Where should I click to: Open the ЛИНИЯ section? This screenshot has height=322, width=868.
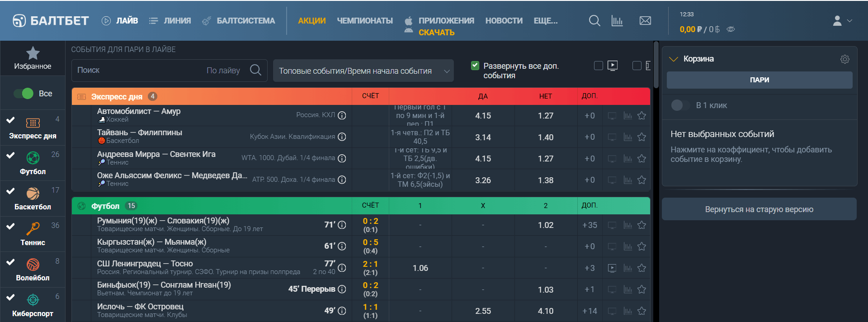point(170,21)
